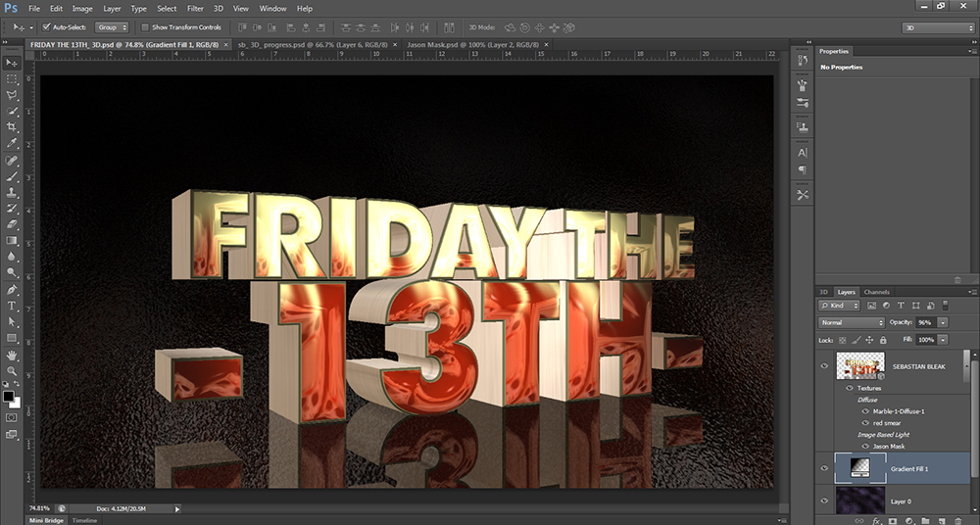
Task: Switch to the Channels tab
Action: [876, 292]
